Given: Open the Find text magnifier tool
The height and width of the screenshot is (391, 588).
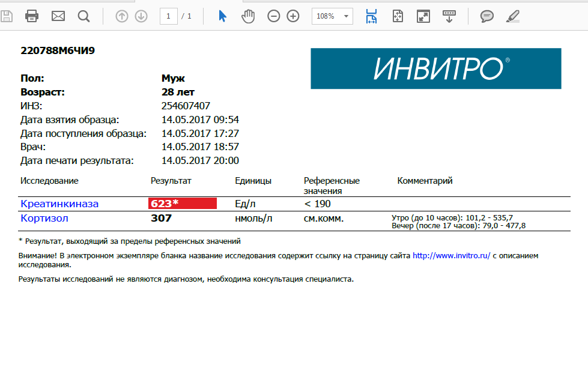Looking at the screenshot, I should click(x=83, y=16).
